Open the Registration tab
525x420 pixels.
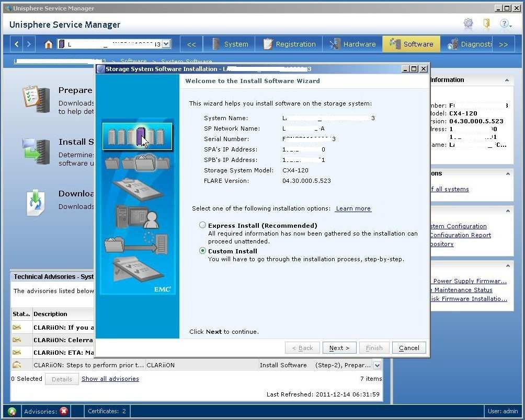pos(289,44)
